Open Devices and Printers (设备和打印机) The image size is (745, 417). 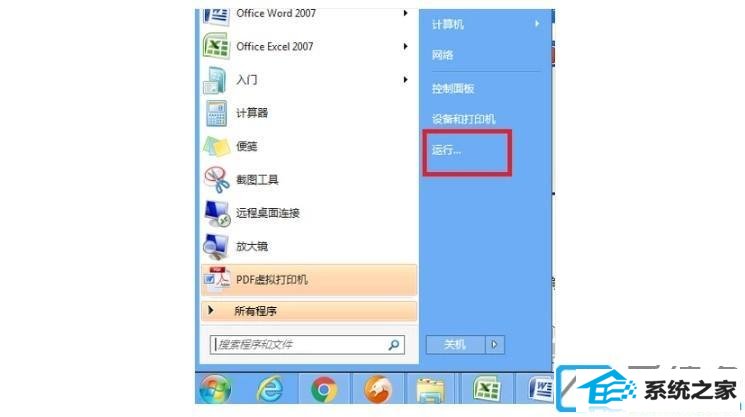[x=463, y=119]
